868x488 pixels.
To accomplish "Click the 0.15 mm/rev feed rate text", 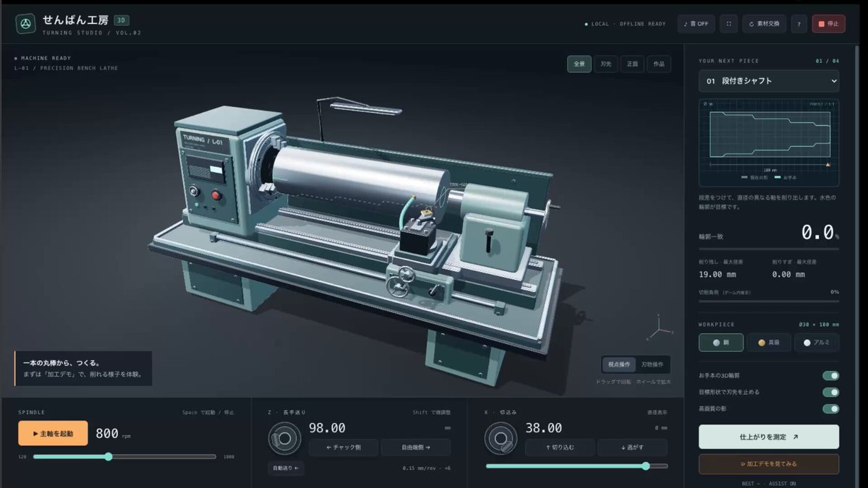I will tap(427, 468).
